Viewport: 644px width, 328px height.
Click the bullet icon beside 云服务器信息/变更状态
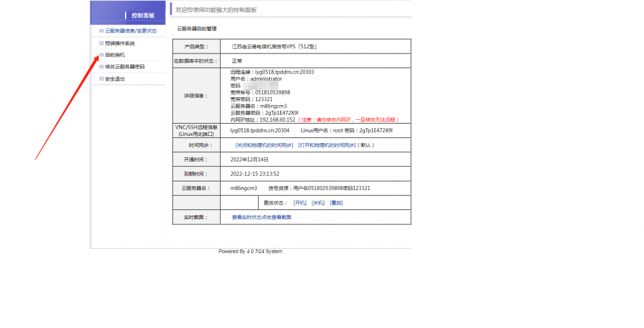(102, 31)
